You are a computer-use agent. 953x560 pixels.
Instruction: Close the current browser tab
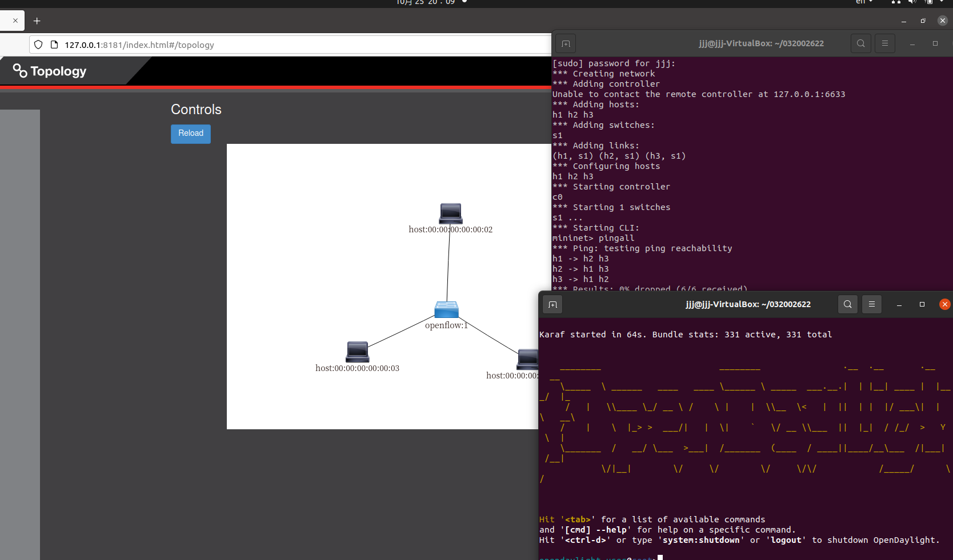15,21
